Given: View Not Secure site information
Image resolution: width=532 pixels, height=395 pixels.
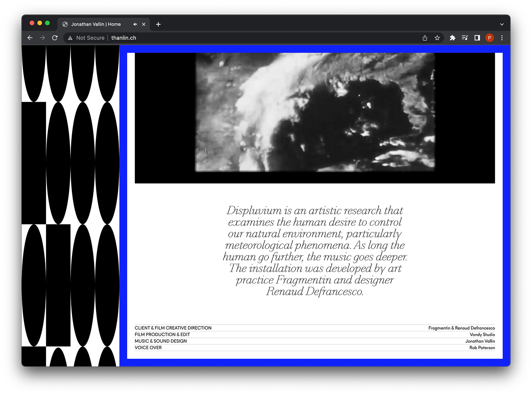Looking at the screenshot, I should [87, 38].
